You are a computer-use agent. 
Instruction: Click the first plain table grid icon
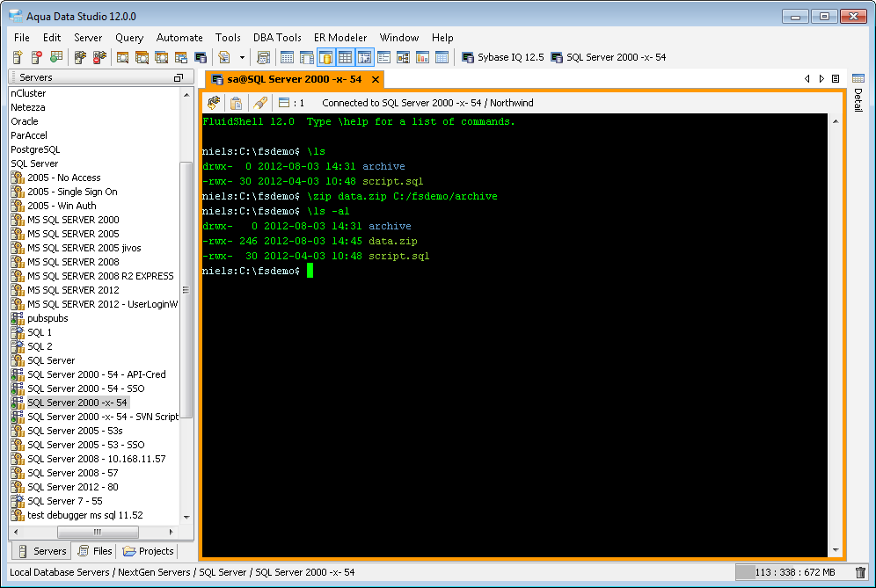[x=287, y=57]
